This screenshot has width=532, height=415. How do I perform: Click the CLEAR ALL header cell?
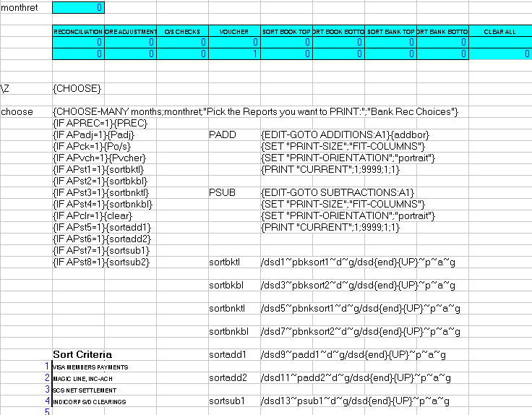point(499,32)
